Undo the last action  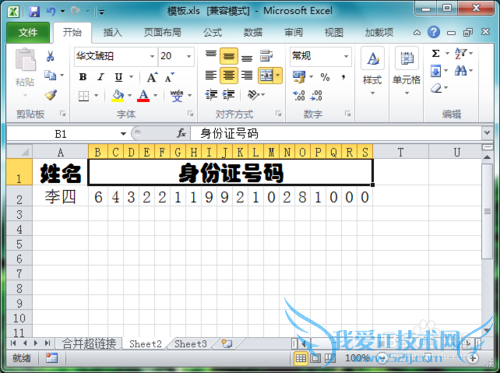tap(51, 12)
